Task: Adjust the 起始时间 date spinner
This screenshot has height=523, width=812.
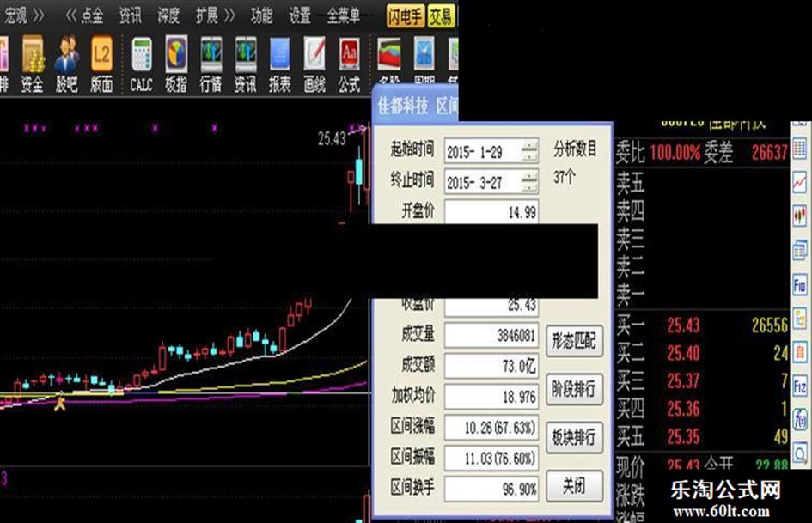Action: tap(529, 152)
